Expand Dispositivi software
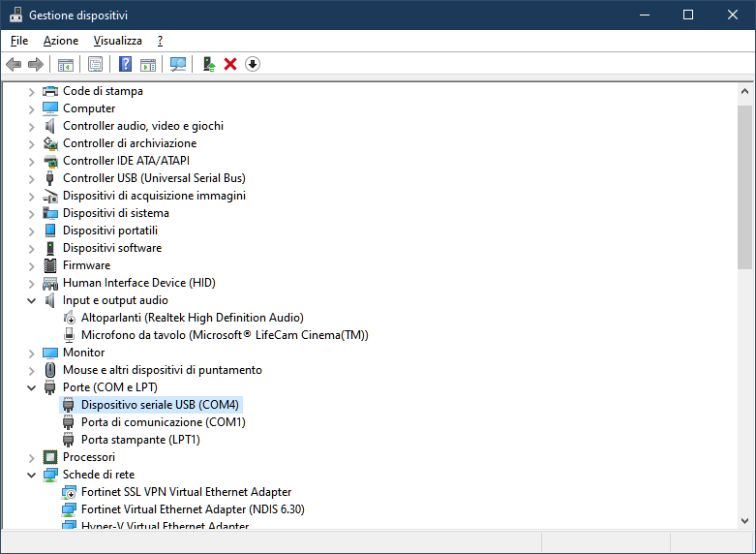This screenshot has width=756, height=554. [31, 249]
